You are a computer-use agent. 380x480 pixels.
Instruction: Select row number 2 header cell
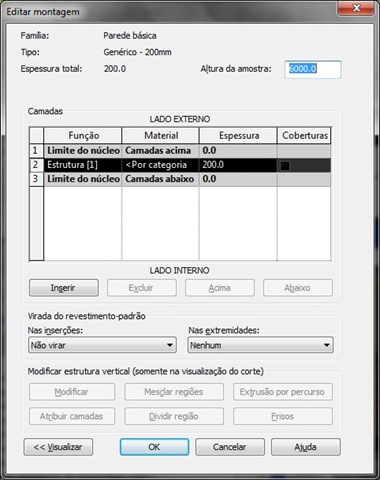[x=36, y=165]
